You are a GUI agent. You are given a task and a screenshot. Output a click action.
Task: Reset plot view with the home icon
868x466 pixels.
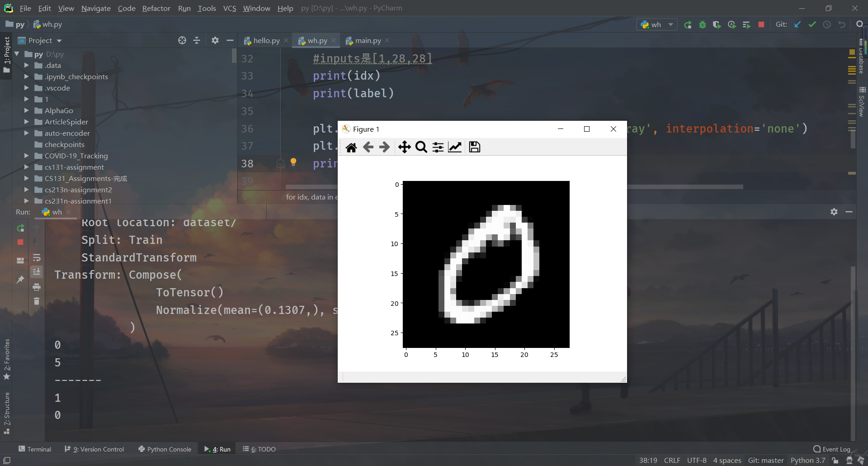click(352, 147)
